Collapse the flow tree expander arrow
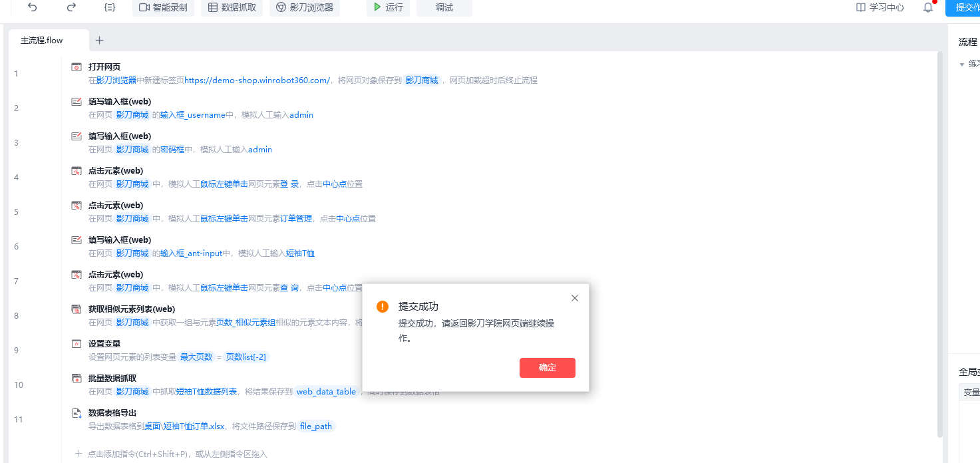This screenshot has height=463, width=980. point(961,65)
